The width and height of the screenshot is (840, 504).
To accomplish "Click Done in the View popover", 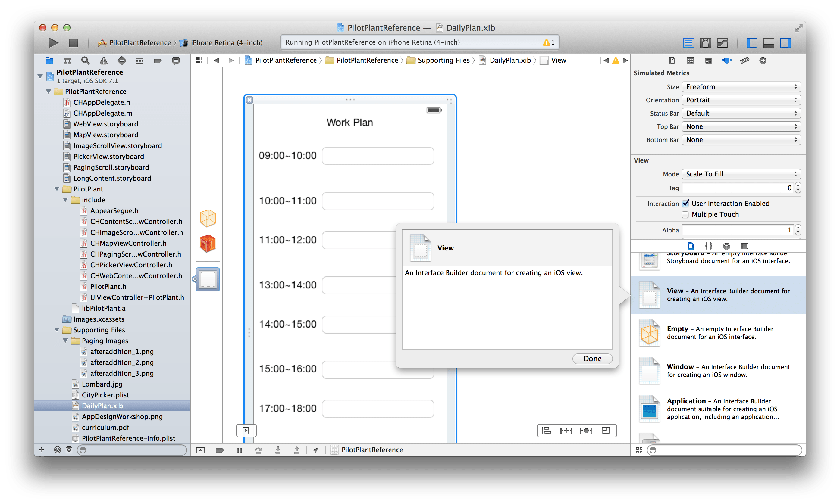I will [x=592, y=359].
